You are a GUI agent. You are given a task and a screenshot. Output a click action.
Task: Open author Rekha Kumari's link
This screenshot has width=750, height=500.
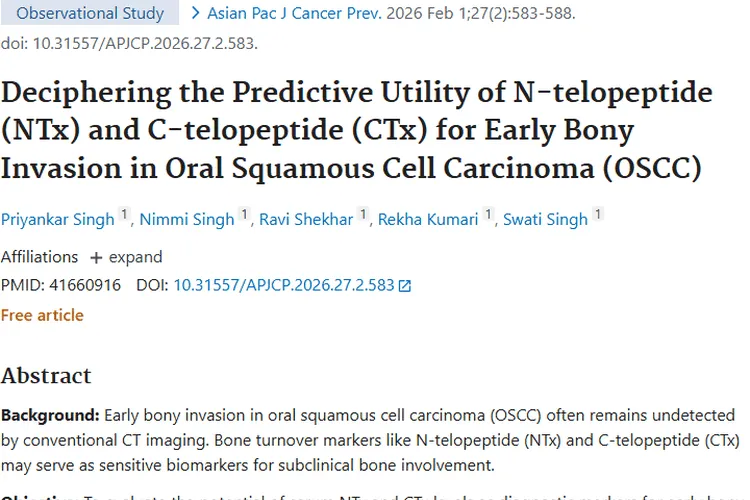pos(428,219)
